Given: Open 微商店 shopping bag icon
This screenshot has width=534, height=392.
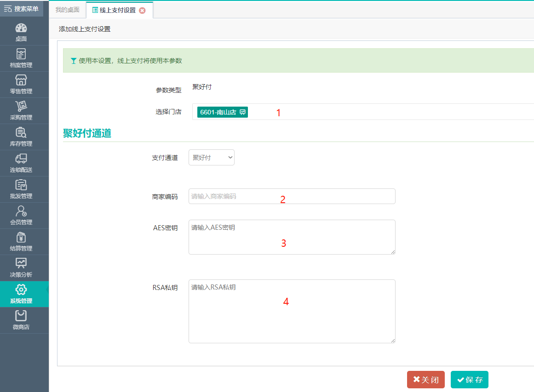Looking at the screenshot, I should point(21,316).
